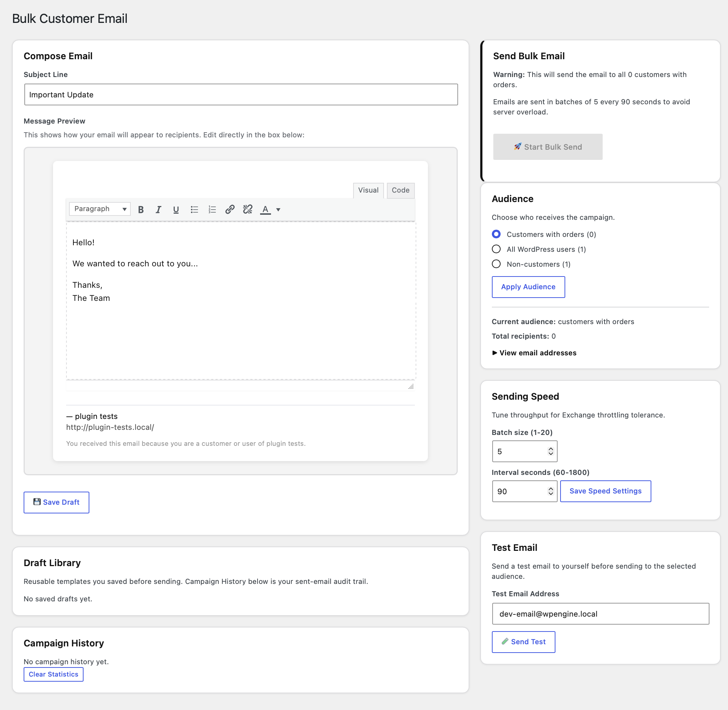Click into the message body editor
The image size is (728, 710).
[x=241, y=300]
